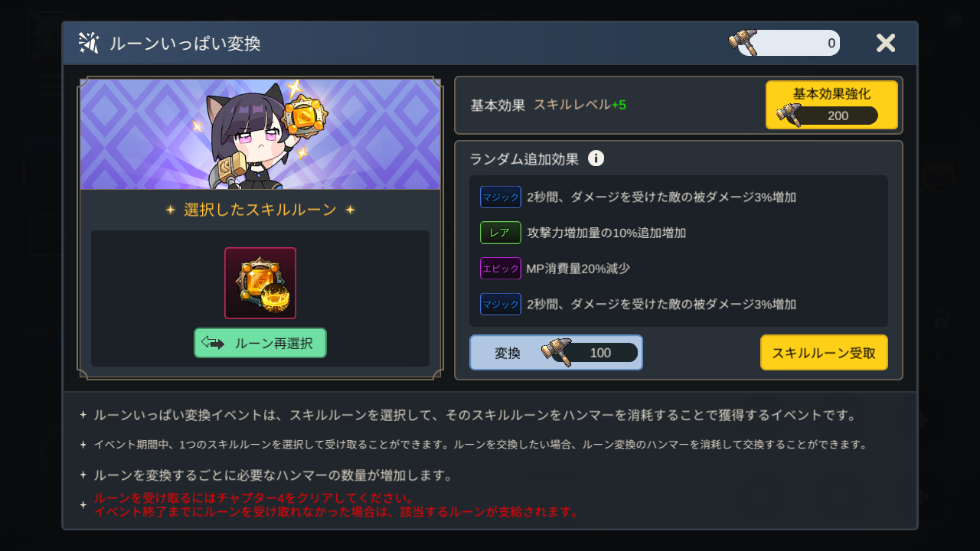Click the hammer icon on the 変換 button

click(557, 353)
